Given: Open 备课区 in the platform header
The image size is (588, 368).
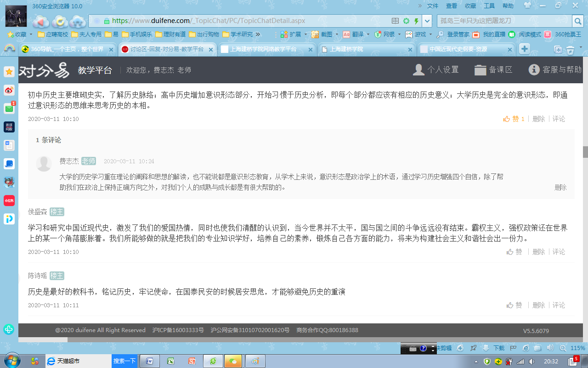Looking at the screenshot, I should [x=493, y=69].
